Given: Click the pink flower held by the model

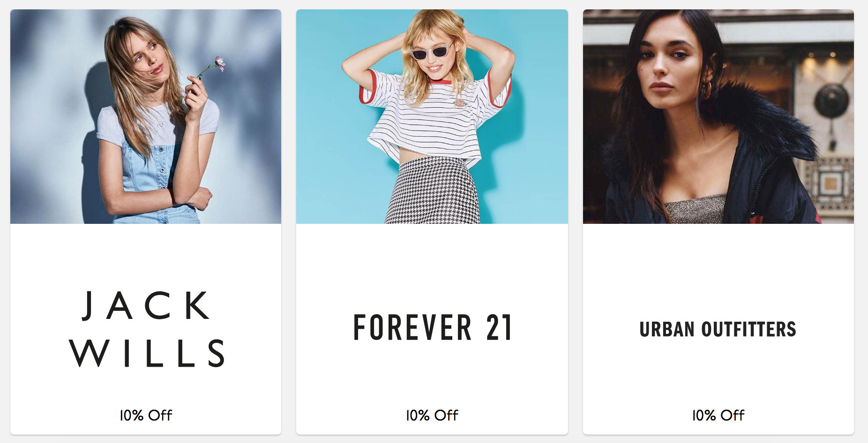Looking at the screenshot, I should click(219, 63).
